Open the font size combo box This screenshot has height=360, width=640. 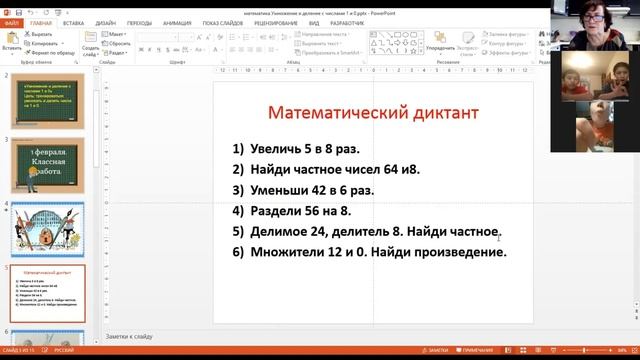coord(186,38)
